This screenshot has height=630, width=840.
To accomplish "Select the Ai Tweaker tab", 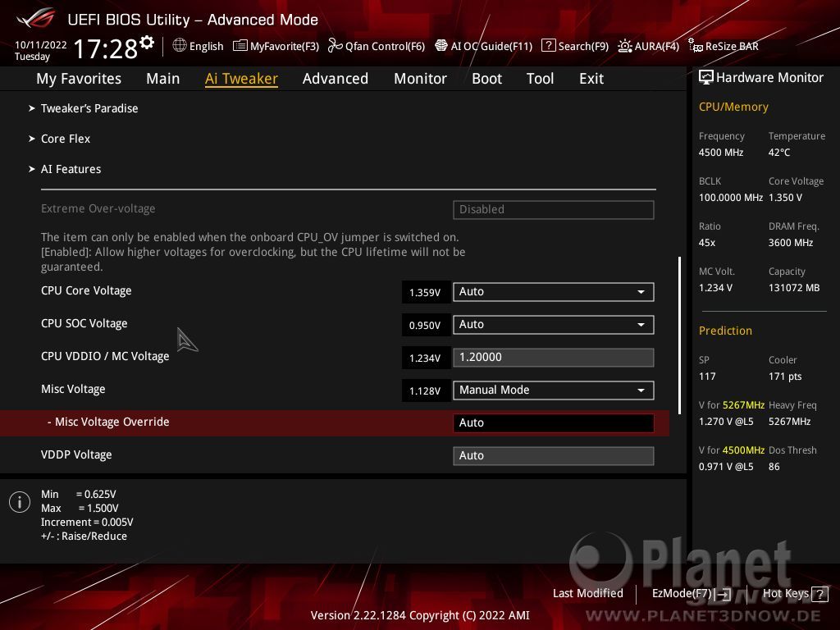I will (x=241, y=79).
